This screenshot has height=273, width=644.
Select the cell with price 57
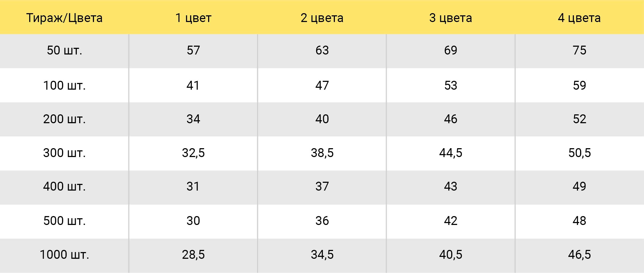(x=193, y=50)
